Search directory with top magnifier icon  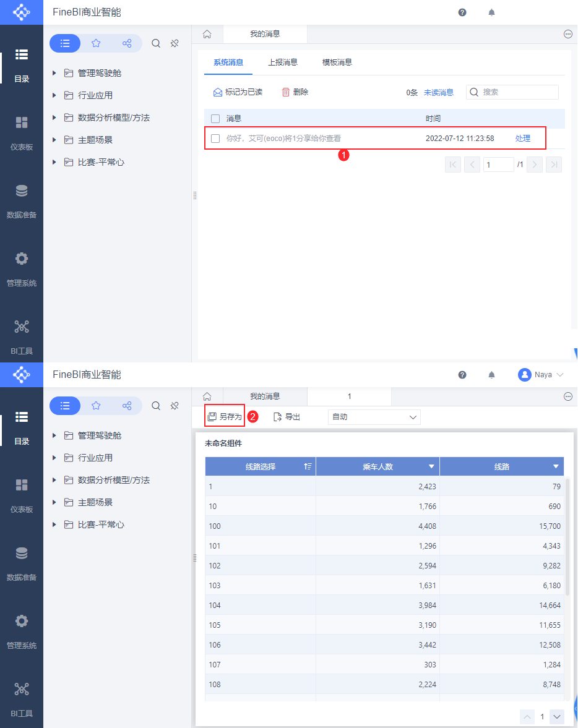tap(156, 43)
